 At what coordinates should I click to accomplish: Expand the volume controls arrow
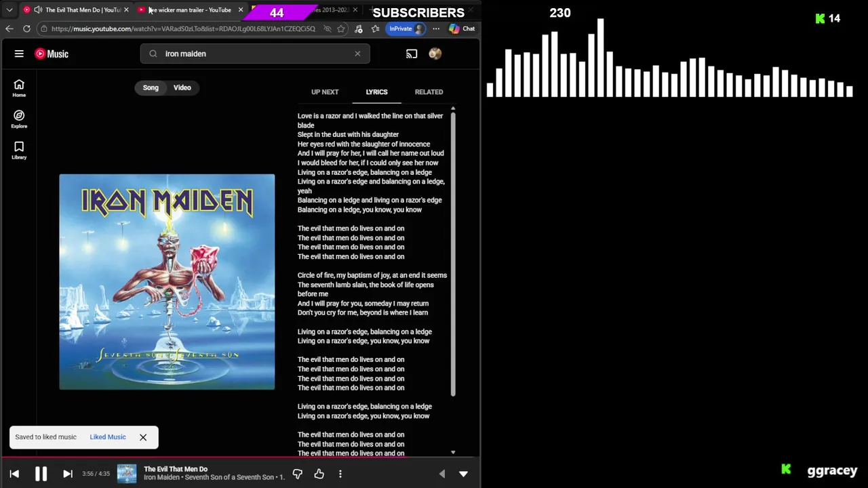(x=442, y=474)
